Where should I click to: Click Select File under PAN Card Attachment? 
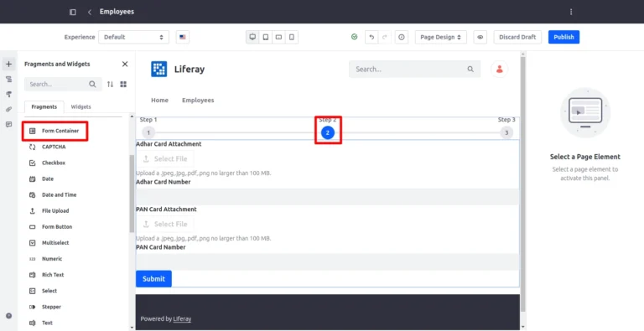[165, 225]
